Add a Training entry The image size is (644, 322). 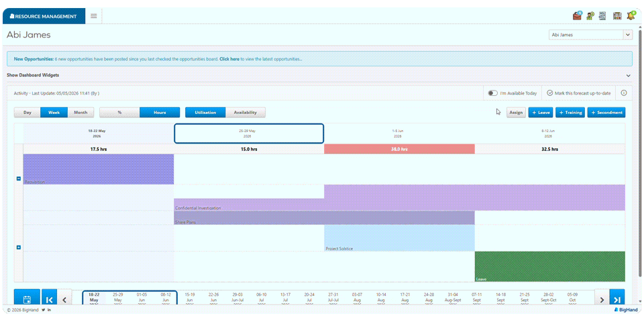coord(570,112)
